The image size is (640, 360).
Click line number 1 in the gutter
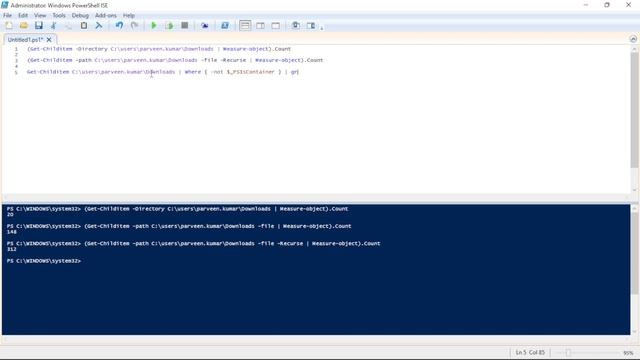16,49
